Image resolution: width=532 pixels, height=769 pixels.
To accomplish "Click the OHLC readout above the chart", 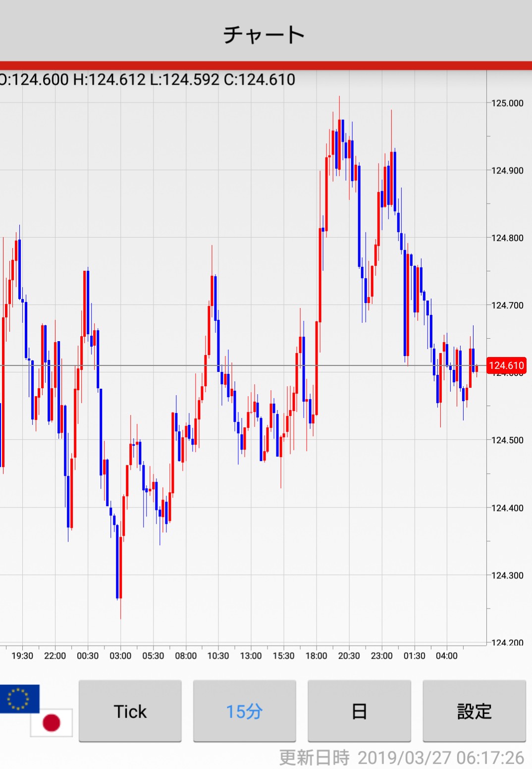I will pyautogui.click(x=148, y=79).
